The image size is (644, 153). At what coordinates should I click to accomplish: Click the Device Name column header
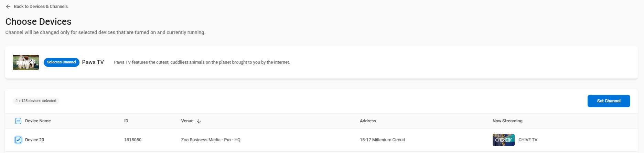[38, 121]
